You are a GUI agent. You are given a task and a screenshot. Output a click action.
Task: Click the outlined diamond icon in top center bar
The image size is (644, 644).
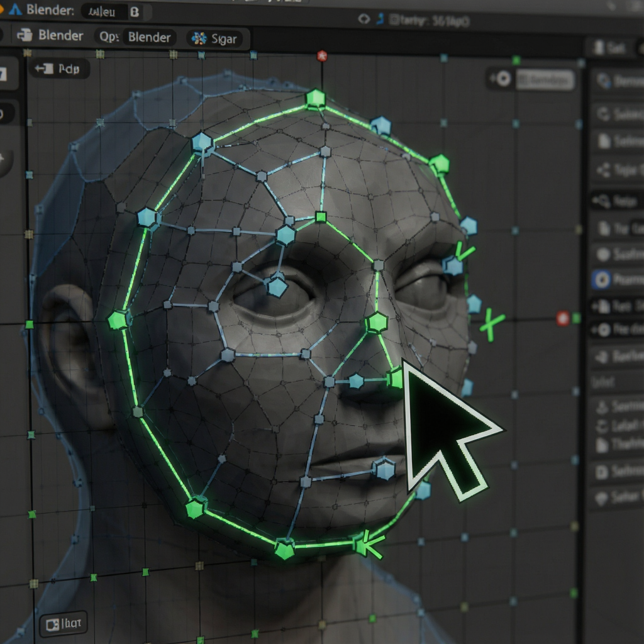point(364,19)
